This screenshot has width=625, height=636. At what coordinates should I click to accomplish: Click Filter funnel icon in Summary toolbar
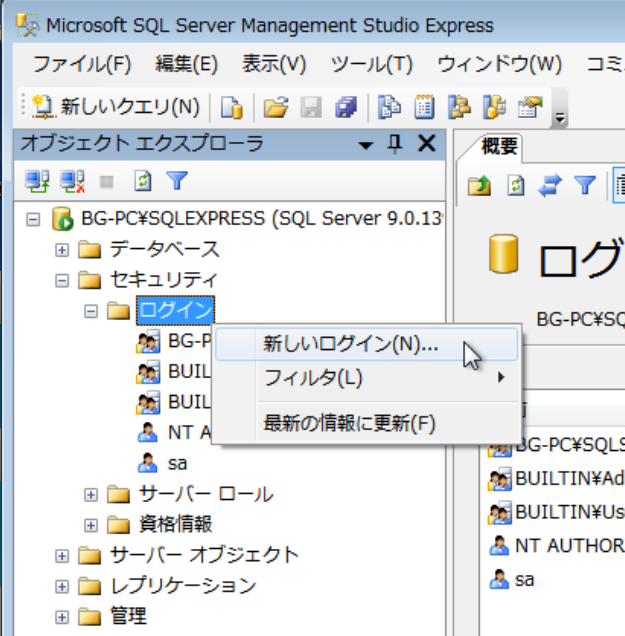(585, 186)
